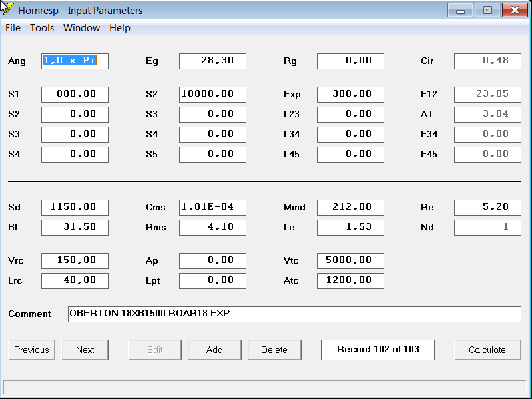Click the F12 value box 23,05
Screen dimensions: 532x399
point(487,95)
